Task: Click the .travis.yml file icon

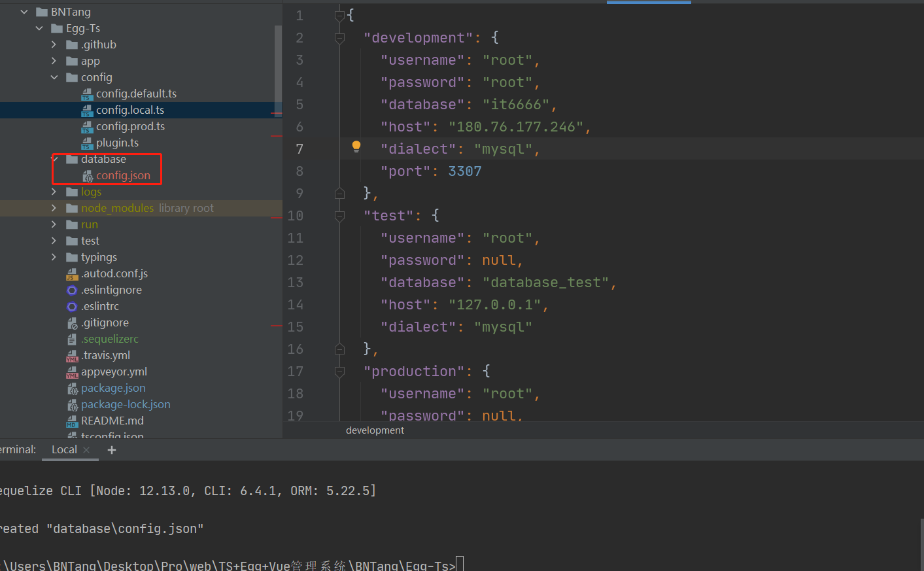Action: [x=72, y=356]
